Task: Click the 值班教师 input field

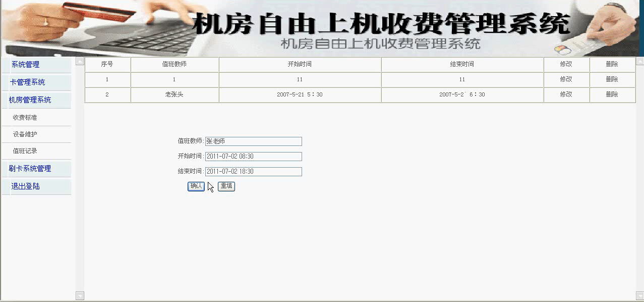Action: pyautogui.click(x=254, y=141)
